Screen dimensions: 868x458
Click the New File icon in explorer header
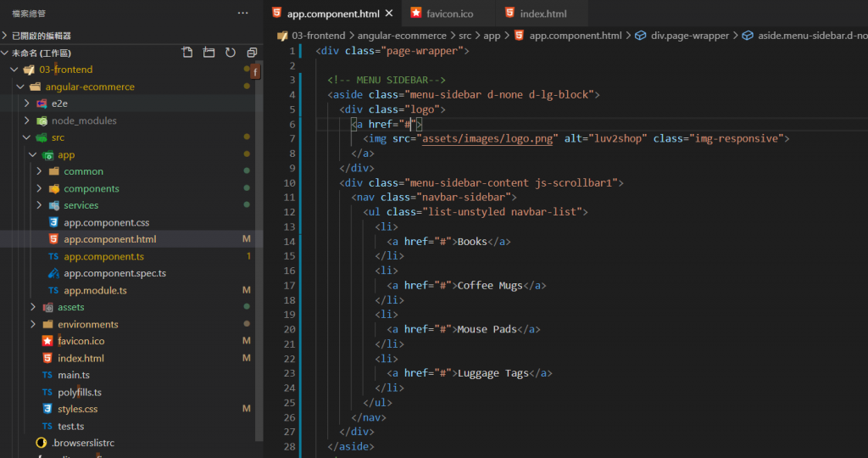(x=187, y=53)
